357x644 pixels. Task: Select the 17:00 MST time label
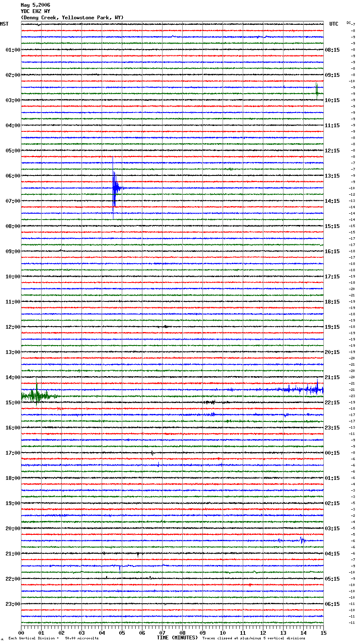pyautogui.click(x=13, y=453)
